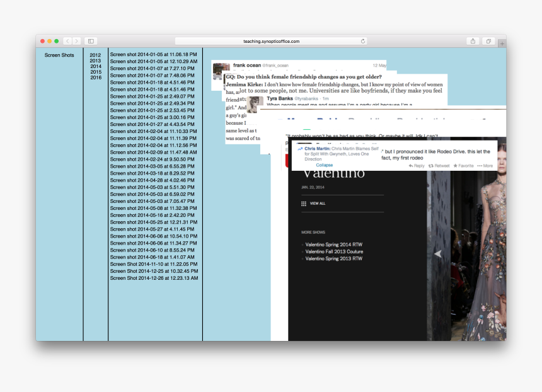This screenshot has width=542, height=392.
Task: Click the browser forward arrow
Action: 78,40
